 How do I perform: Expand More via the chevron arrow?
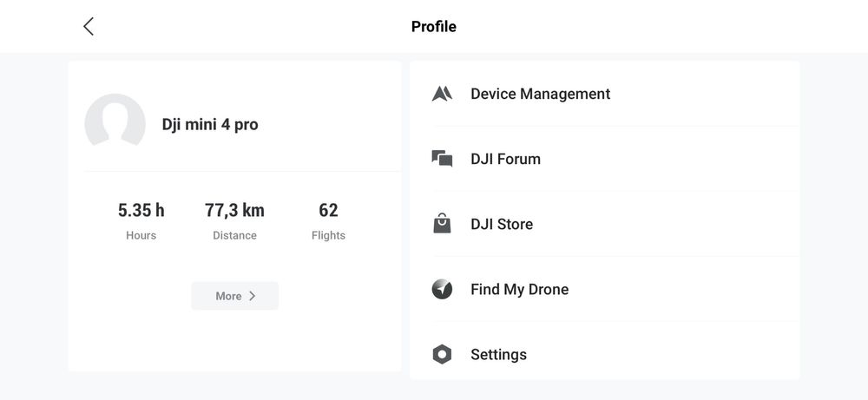253,296
